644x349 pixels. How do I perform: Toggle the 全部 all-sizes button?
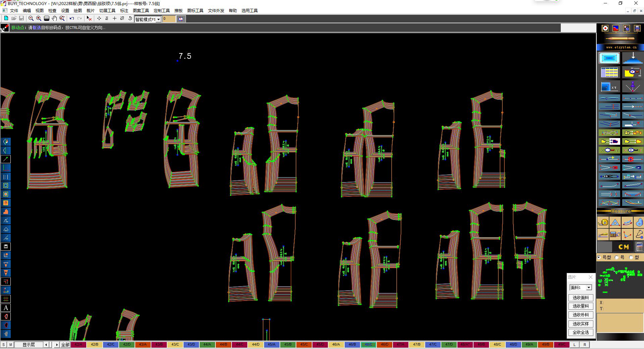(x=65, y=345)
